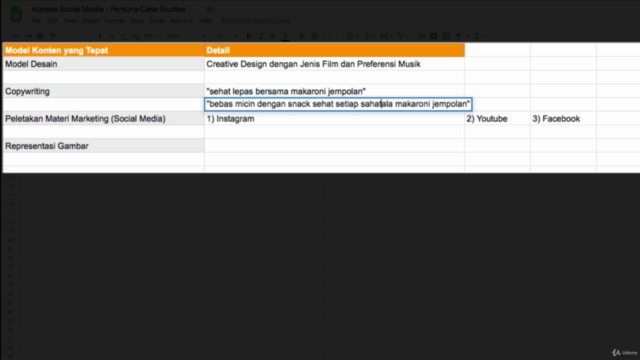Open the font size 10 dropdown
640x360 pixels.
click(x=226, y=36)
